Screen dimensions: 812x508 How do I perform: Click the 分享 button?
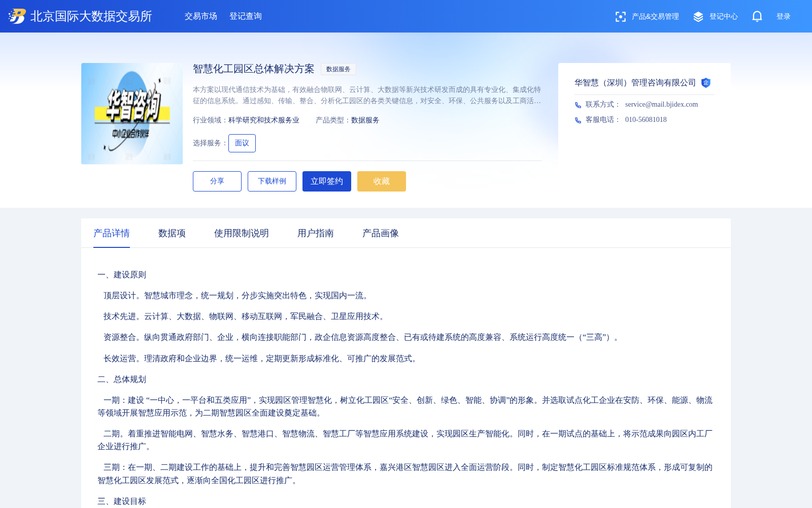tap(217, 181)
